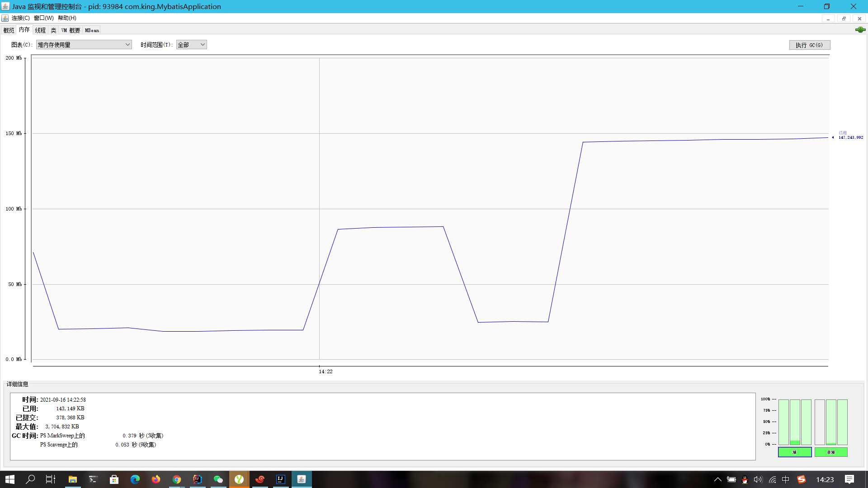This screenshot has height=488, width=868.
Task: Select the 堆 (heap) memory pool button
Action: [794, 452]
